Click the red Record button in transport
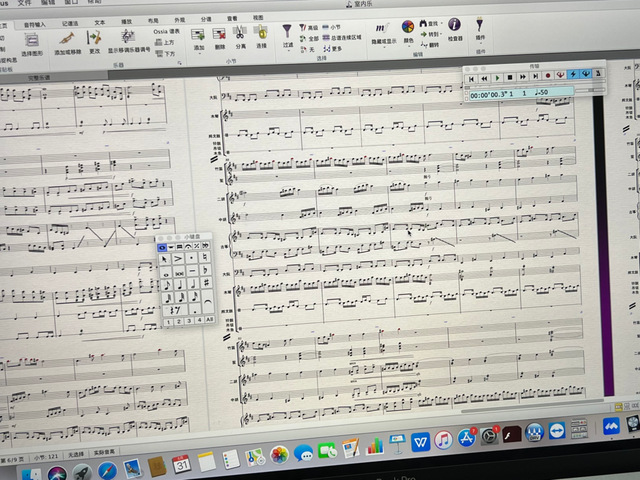 coord(548,76)
